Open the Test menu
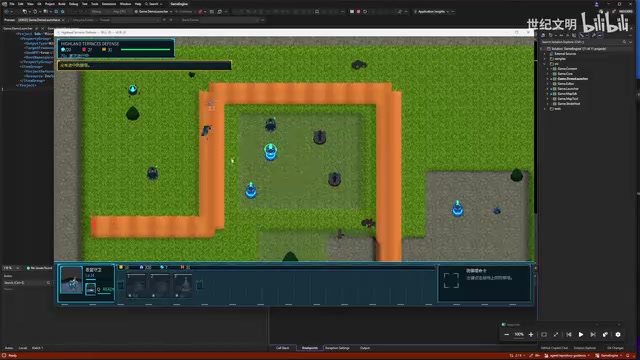The image size is (640, 360). point(84,4)
